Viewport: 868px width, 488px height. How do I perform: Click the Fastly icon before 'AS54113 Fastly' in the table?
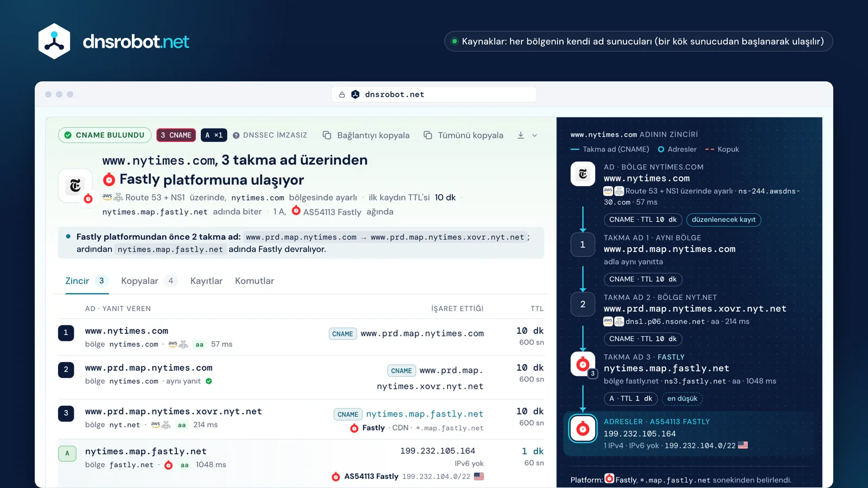pos(336,476)
